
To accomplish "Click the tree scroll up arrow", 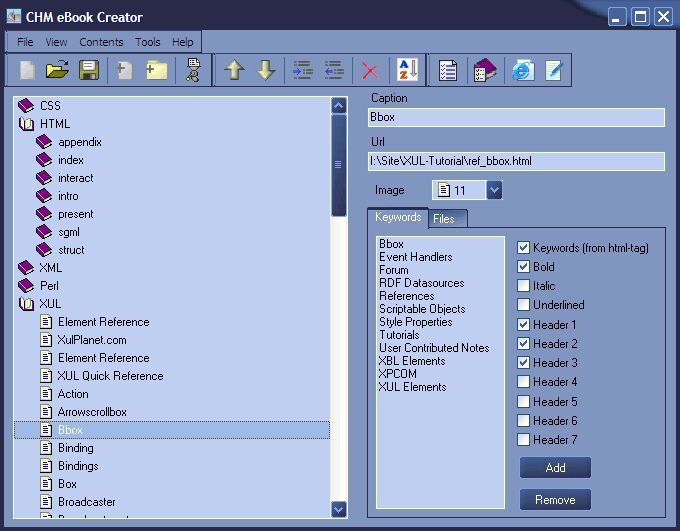I will coord(338,105).
